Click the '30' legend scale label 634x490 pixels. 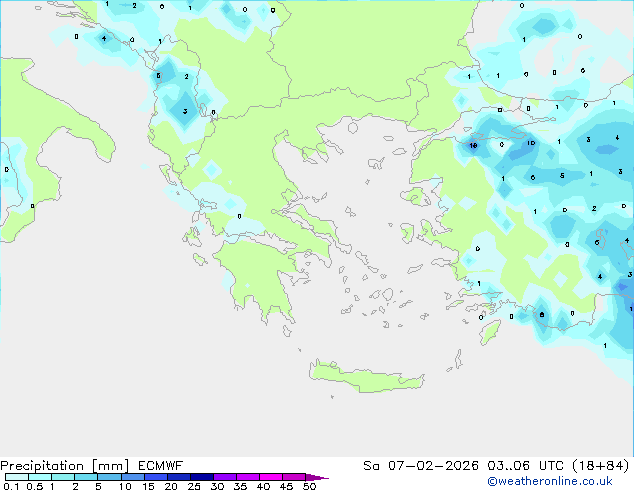point(217,486)
